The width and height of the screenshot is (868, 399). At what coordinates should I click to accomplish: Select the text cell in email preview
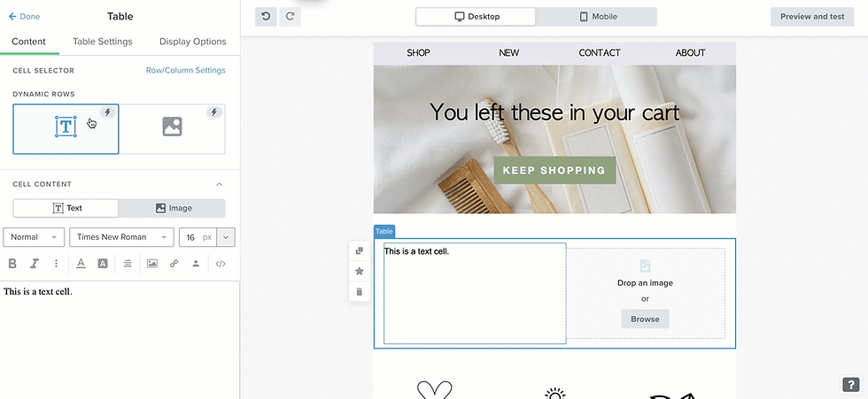[x=475, y=294]
